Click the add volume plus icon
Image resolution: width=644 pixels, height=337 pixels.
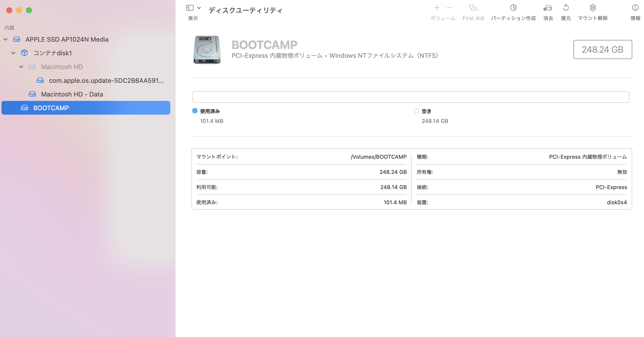(437, 8)
